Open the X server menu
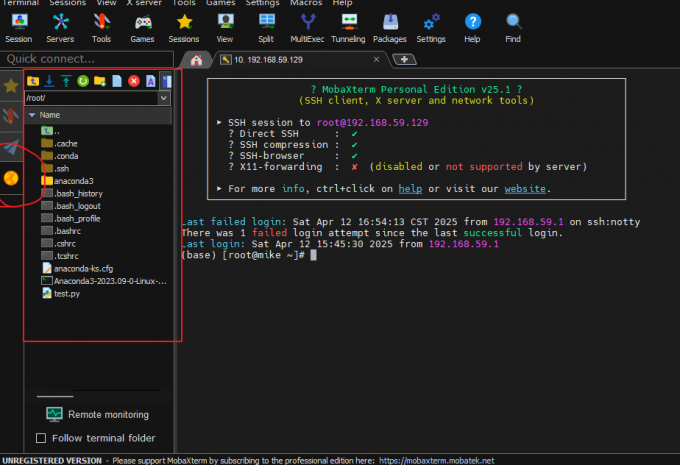Viewport: 680px width, 465px height. (x=144, y=3)
